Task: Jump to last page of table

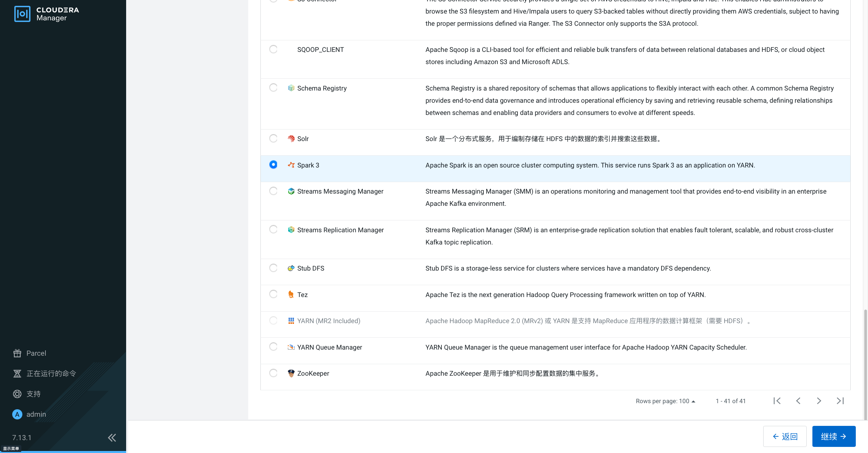Action: coord(840,401)
